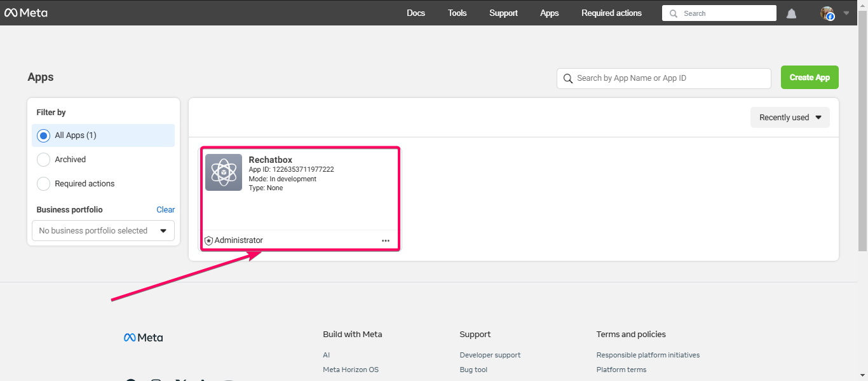Open the Rechatbox app icon thumbnail
The width and height of the screenshot is (868, 381).
tap(224, 172)
